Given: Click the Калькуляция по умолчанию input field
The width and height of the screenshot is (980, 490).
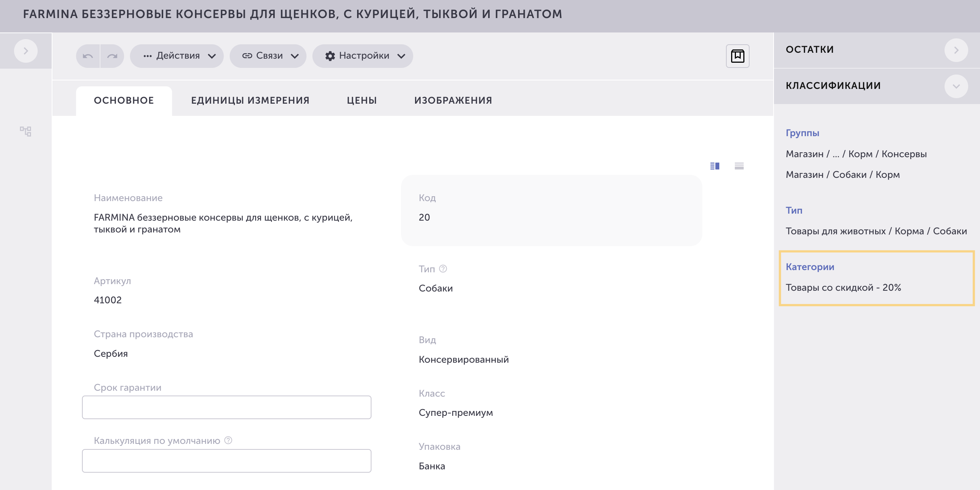Looking at the screenshot, I should tap(227, 461).
